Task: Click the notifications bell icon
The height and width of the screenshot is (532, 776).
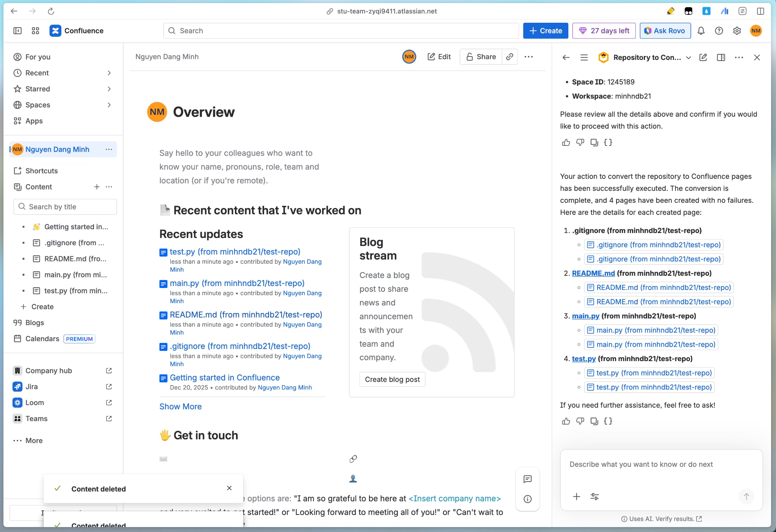Action: [x=701, y=31]
